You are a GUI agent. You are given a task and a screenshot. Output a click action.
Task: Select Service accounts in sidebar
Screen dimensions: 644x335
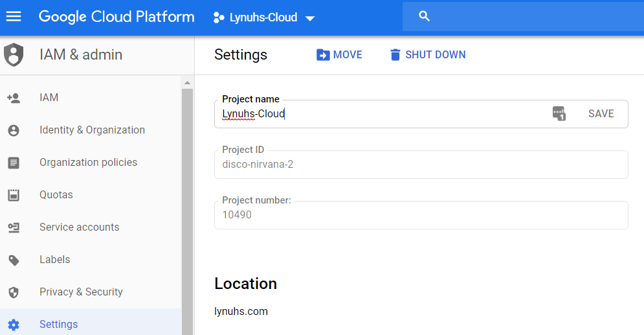[79, 227]
